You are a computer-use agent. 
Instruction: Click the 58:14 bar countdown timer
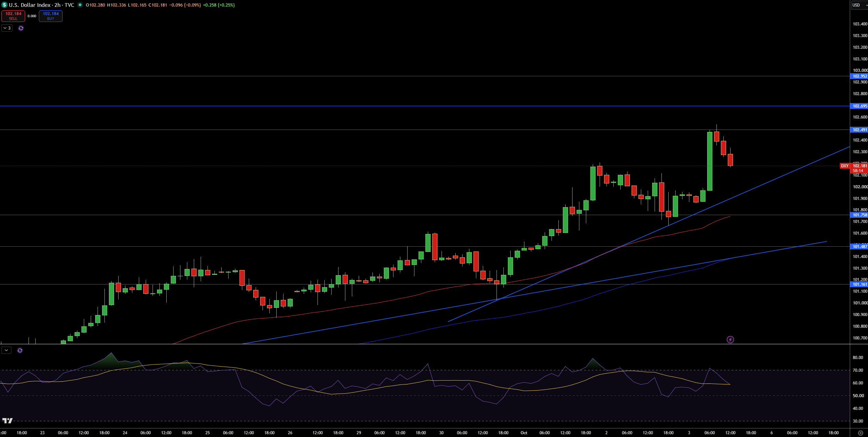click(x=858, y=171)
